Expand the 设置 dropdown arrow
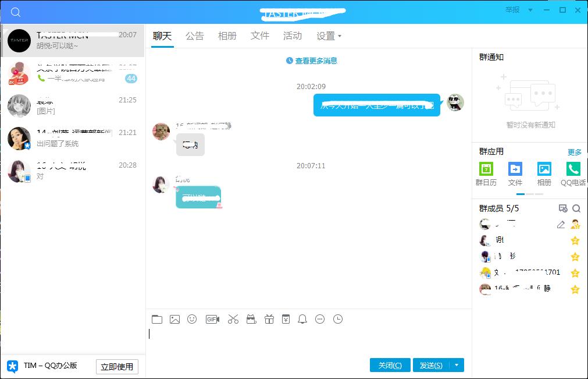This screenshot has width=588, height=379. click(340, 36)
